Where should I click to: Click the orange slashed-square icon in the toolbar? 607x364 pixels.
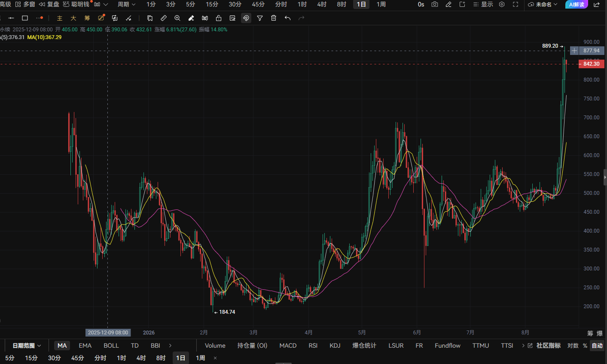point(101,18)
